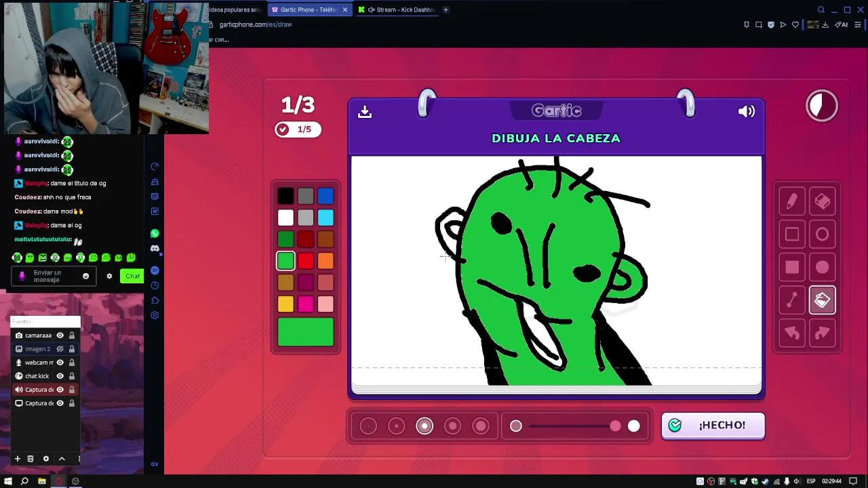Toggle lock on camaraaa source
This screenshot has width=868, height=488.
[71, 335]
